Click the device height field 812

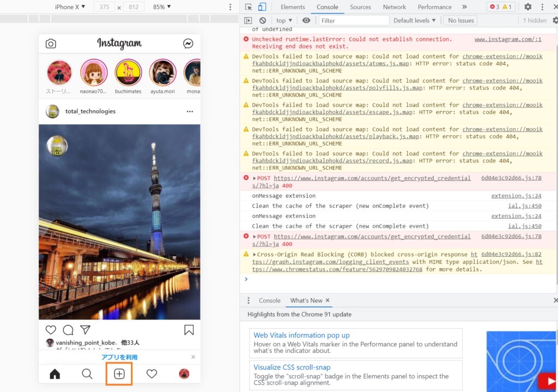134,7
